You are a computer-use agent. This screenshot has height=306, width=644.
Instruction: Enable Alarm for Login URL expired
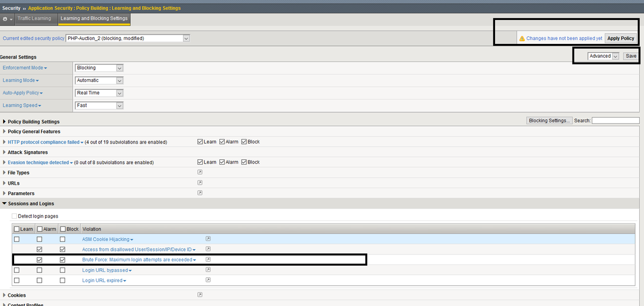tap(39, 281)
